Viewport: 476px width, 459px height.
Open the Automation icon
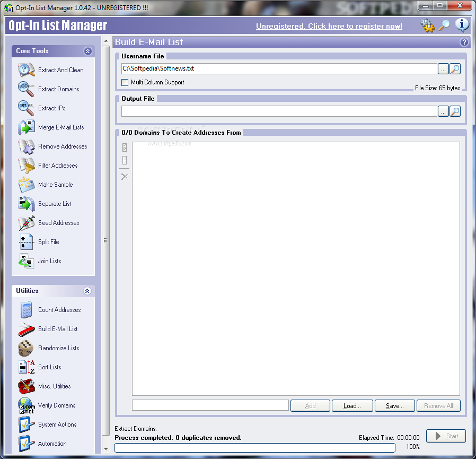tap(26, 444)
